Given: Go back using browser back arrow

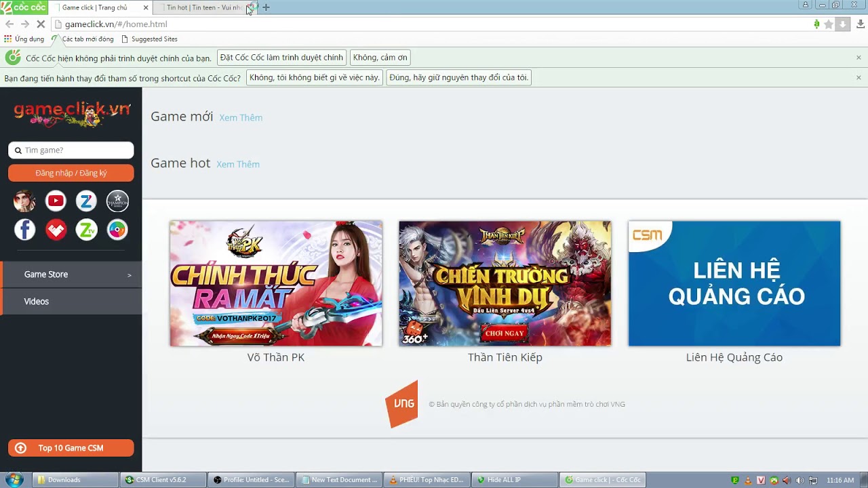Looking at the screenshot, I should pos(9,24).
